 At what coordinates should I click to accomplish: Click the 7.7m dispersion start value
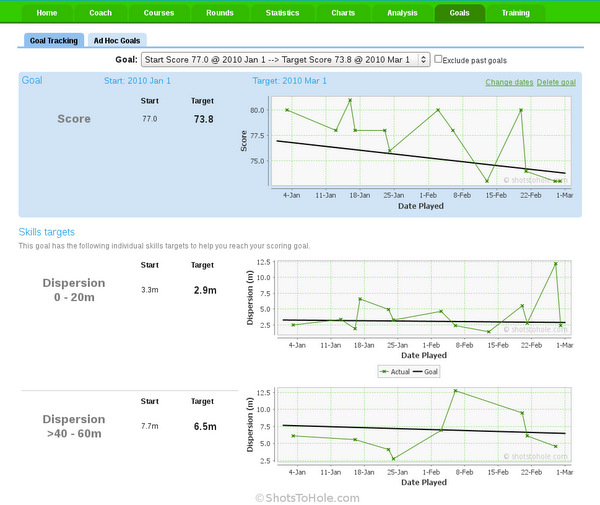150,426
